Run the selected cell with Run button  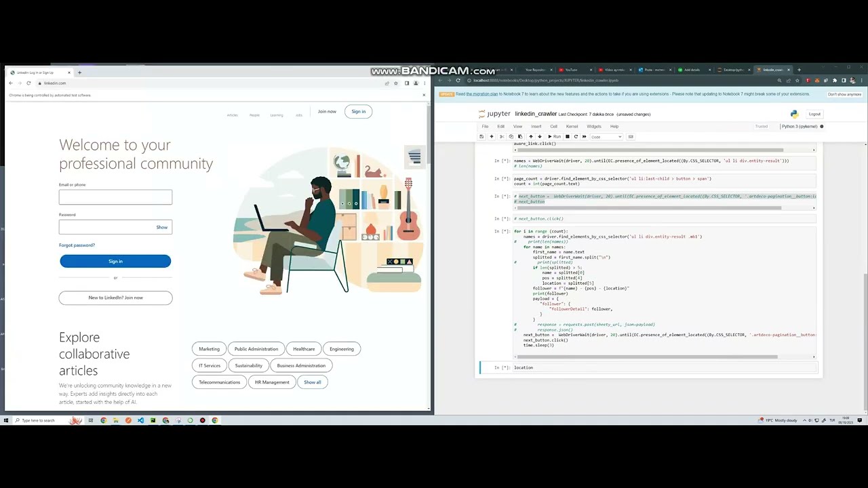(554, 136)
